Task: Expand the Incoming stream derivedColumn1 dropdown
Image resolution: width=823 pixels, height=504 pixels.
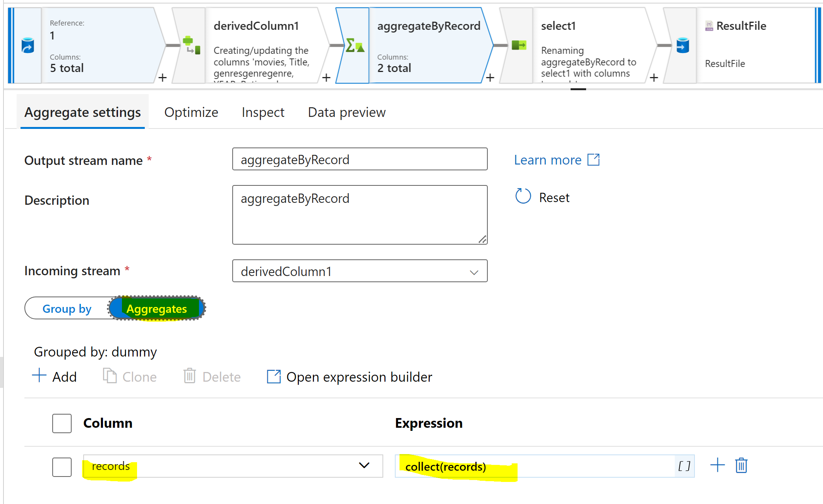Action: [359, 271]
